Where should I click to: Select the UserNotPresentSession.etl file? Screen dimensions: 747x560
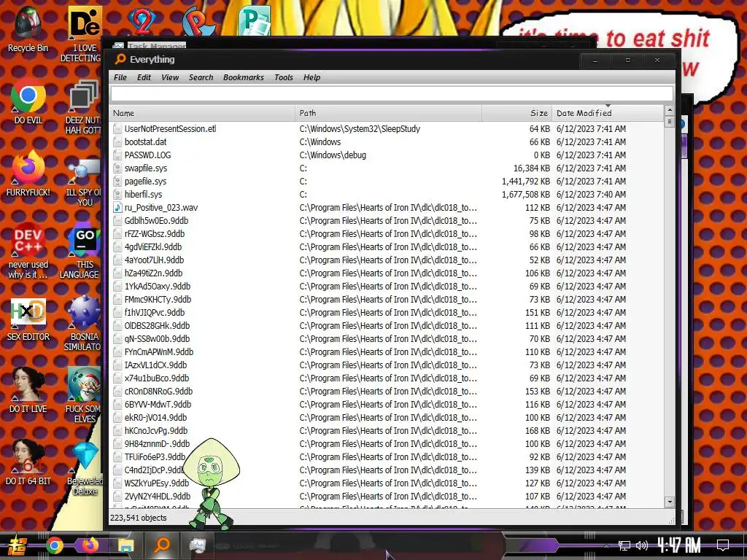170,128
